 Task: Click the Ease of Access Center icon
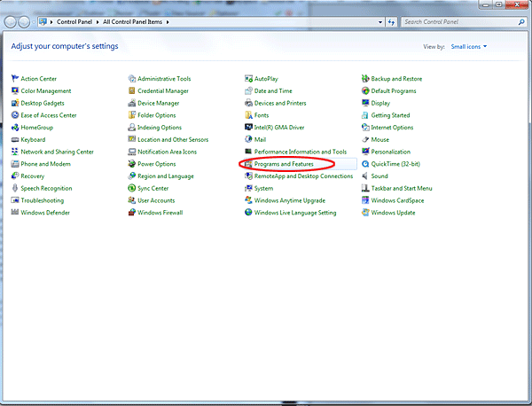coord(14,115)
